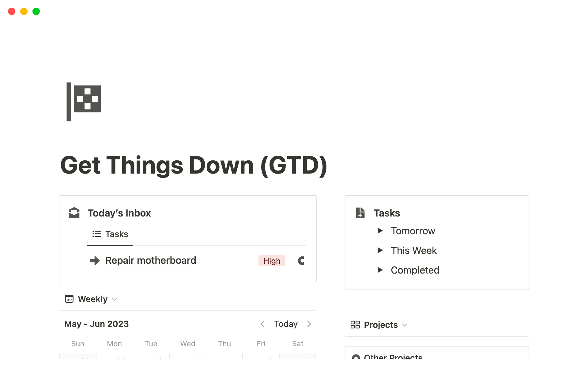Open the Projects view dropdown chevron
The image size is (588, 368).
[405, 325]
